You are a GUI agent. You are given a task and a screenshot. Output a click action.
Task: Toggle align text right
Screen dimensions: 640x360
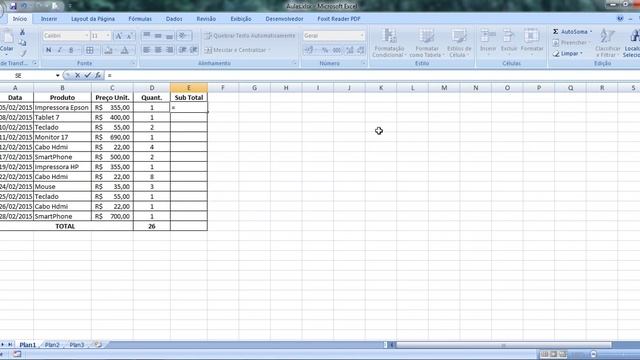[169, 50]
